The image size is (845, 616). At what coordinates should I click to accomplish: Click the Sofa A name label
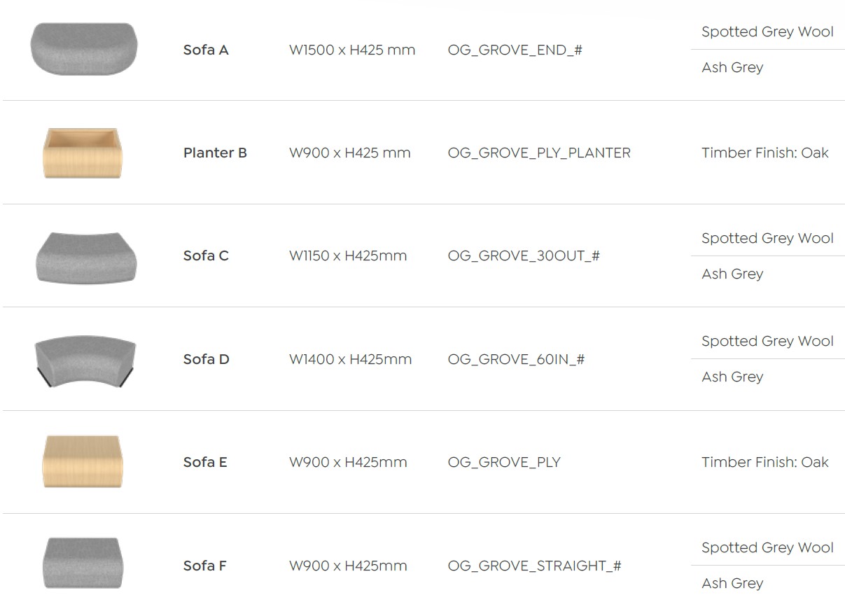pos(206,50)
